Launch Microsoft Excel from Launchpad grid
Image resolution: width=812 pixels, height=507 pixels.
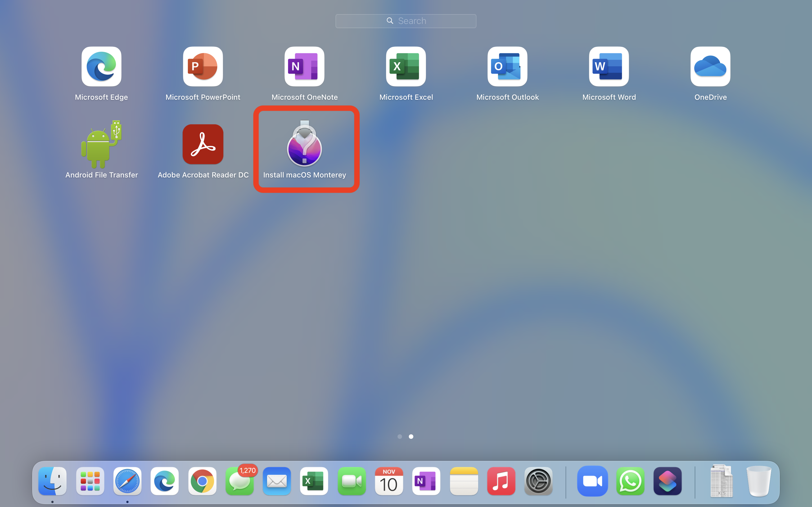pos(406,66)
